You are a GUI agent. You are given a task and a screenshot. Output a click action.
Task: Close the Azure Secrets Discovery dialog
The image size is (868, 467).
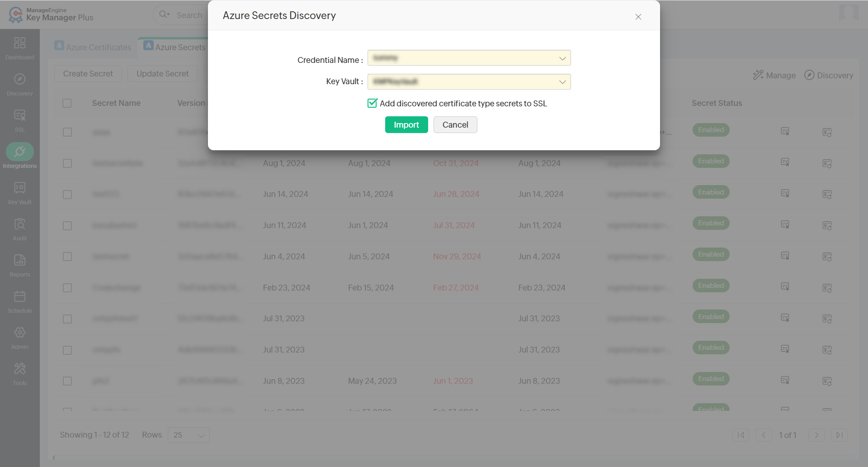point(638,17)
